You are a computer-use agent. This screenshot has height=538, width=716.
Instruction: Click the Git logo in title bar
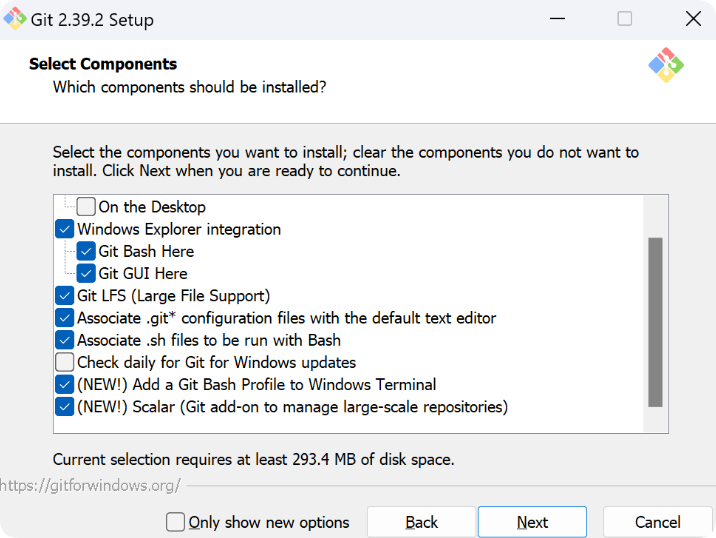(15, 19)
